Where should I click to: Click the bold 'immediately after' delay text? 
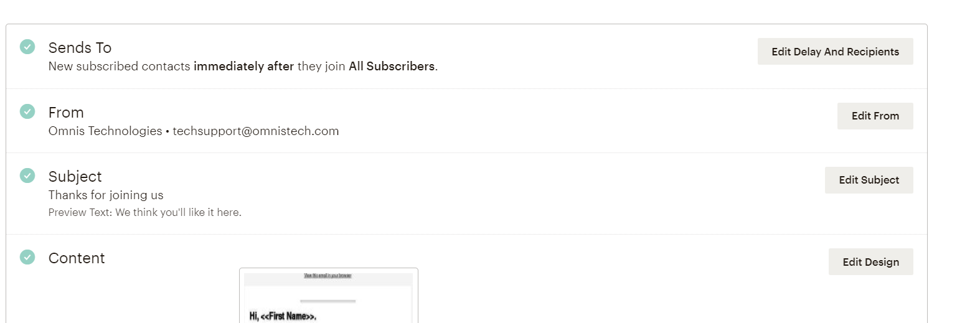pyautogui.click(x=243, y=67)
